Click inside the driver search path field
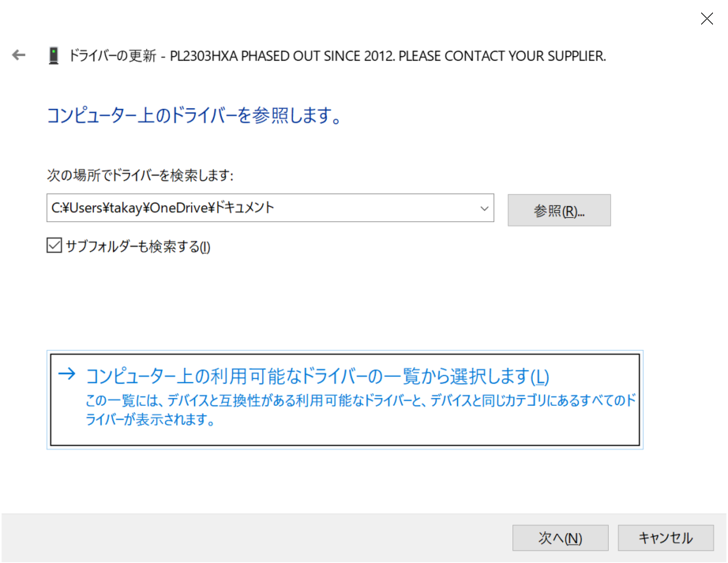Screen dimensions: 728x563 pyautogui.click(x=237, y=208)
